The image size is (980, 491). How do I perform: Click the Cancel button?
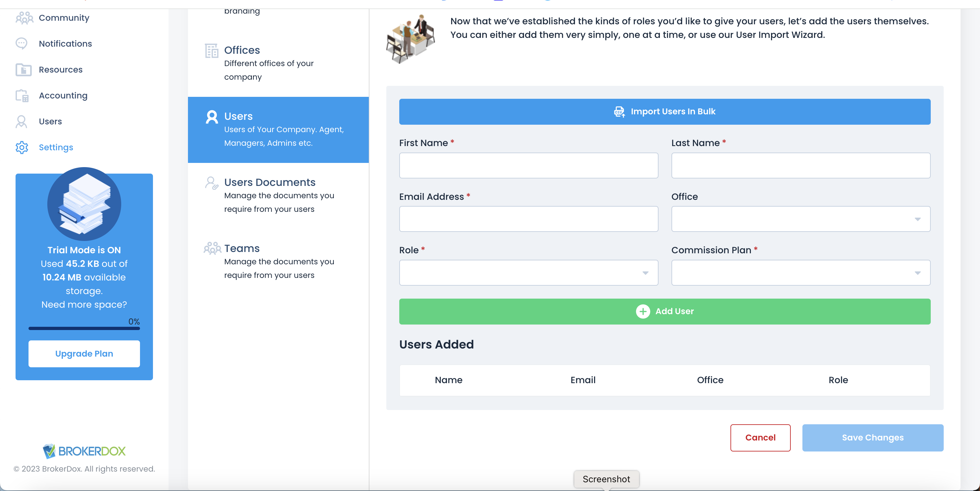click(x=760, y=438)
